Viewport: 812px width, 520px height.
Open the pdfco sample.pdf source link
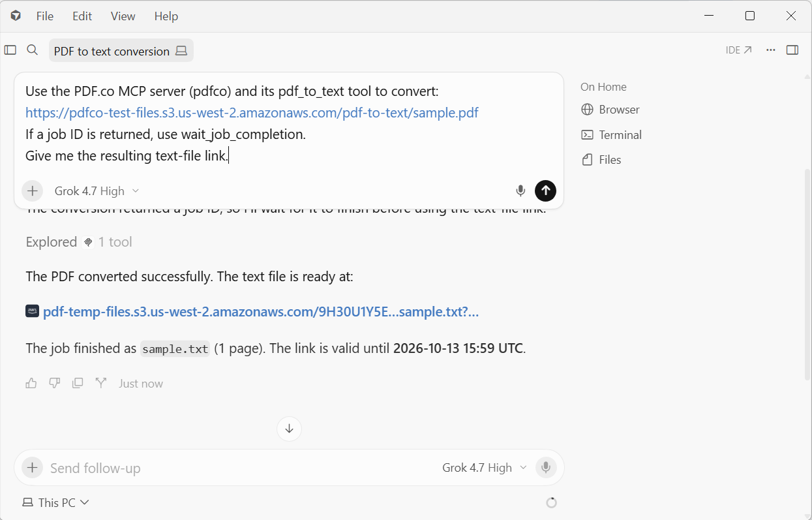252,113
